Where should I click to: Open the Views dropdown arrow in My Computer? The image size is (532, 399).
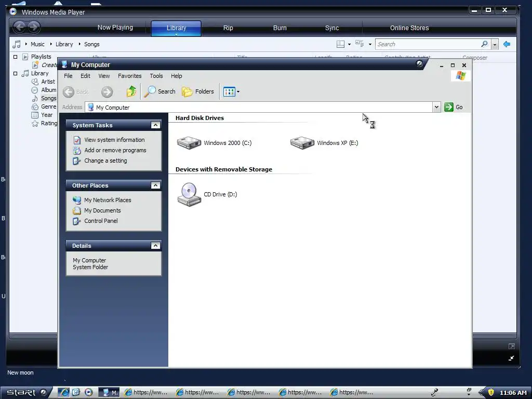pyautogui.click(x=238, y=91)
